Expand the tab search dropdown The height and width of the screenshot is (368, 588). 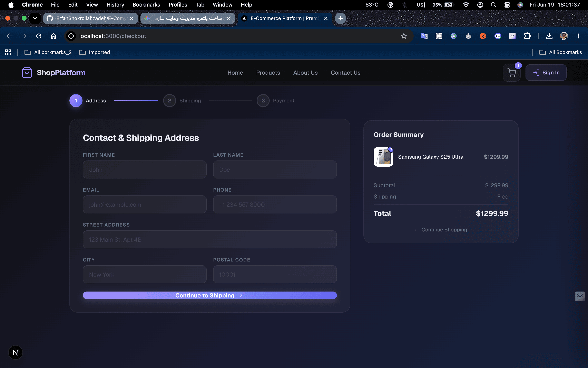(35, 18)
